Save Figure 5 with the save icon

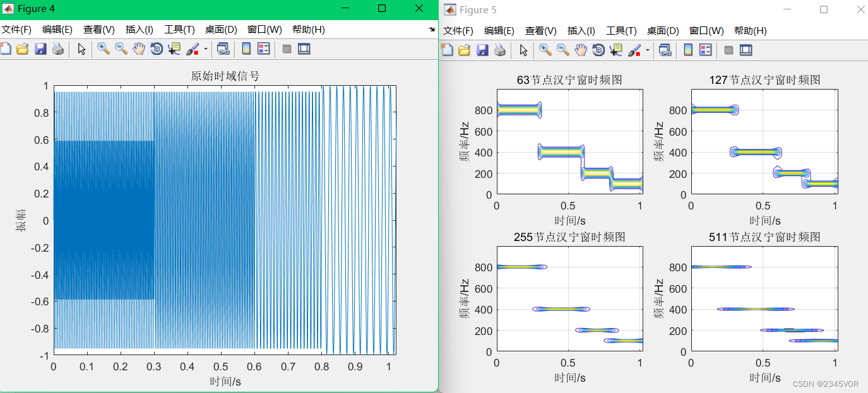coord(483,49)
